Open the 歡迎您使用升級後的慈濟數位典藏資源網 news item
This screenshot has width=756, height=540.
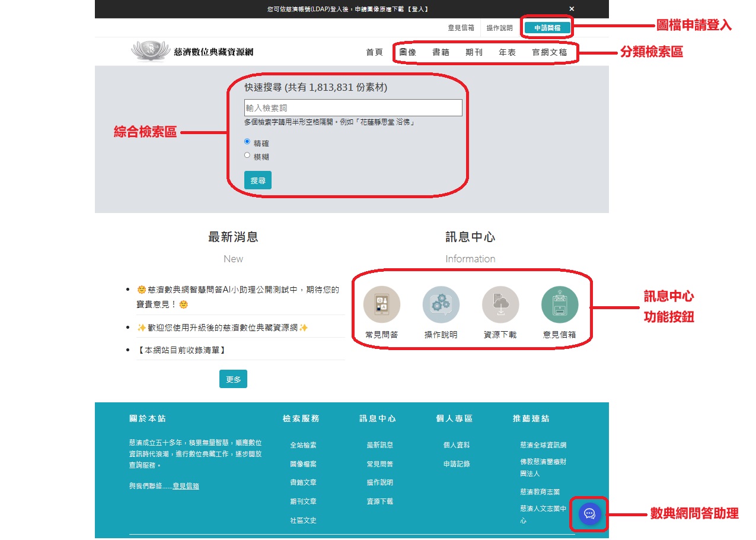pyautogui.click(x=222, y=328)
